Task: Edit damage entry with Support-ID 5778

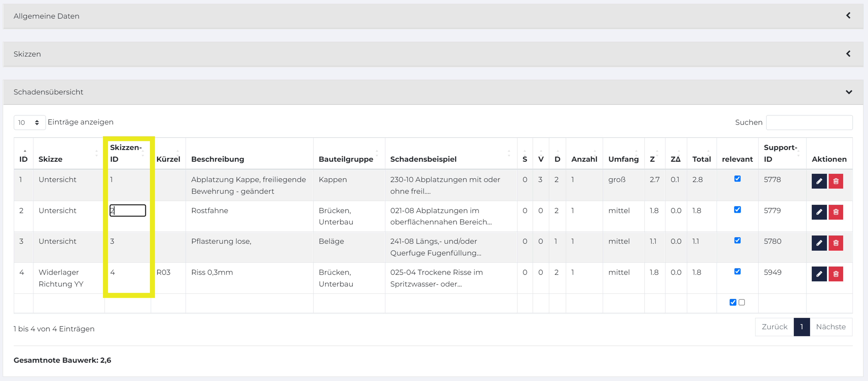Action: pos(819,181)
